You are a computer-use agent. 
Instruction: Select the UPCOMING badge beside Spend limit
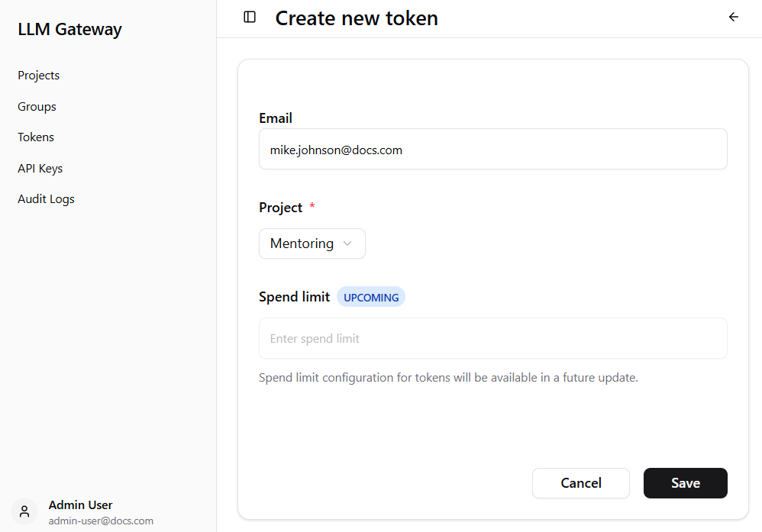tap(371, 296)
